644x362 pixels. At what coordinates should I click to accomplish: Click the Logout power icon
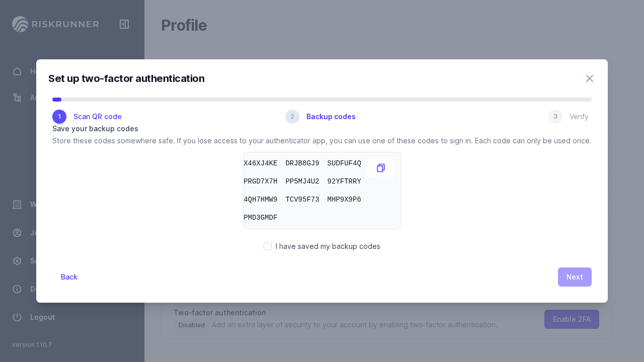17,317
